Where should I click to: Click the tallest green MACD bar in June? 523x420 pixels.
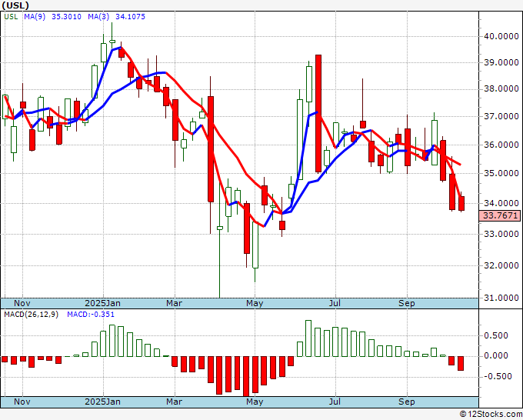point(308,338)
